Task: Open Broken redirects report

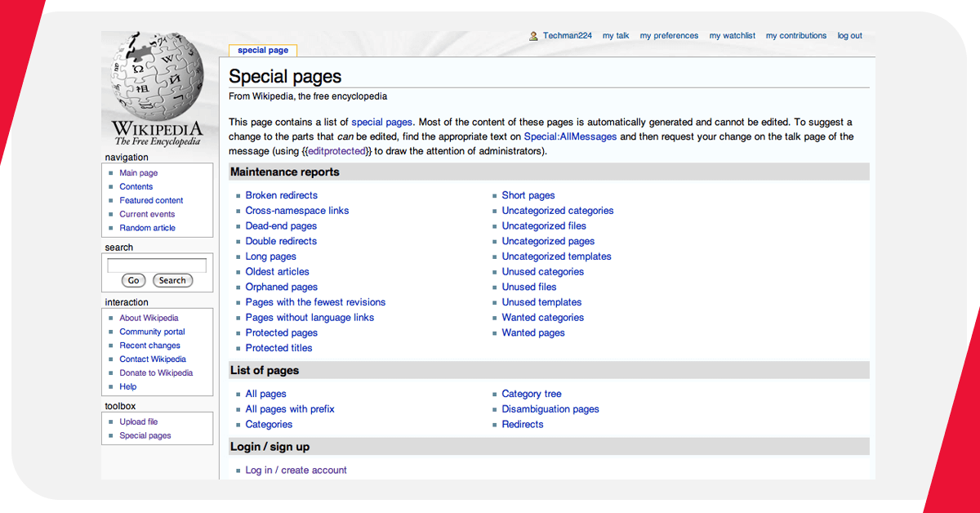Action: point(282,195)
